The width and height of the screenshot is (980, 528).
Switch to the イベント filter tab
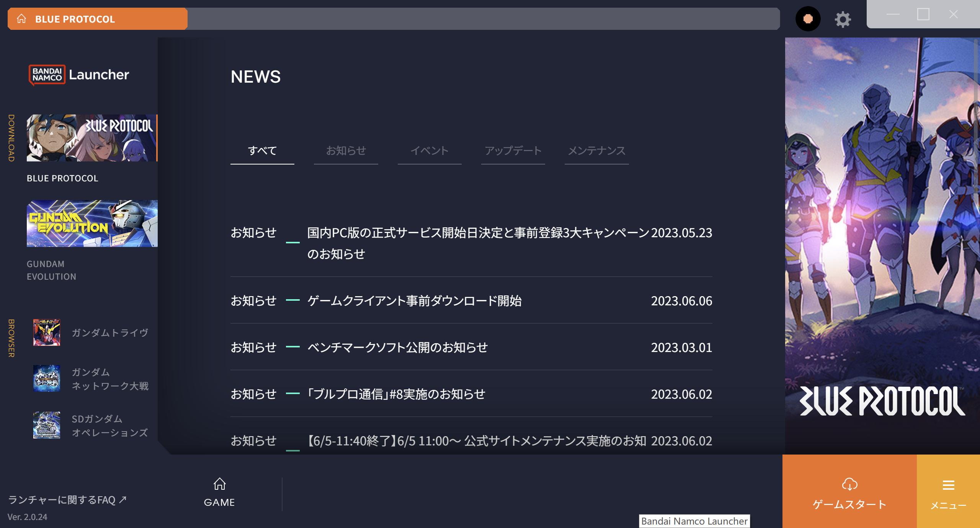point(429,151)
